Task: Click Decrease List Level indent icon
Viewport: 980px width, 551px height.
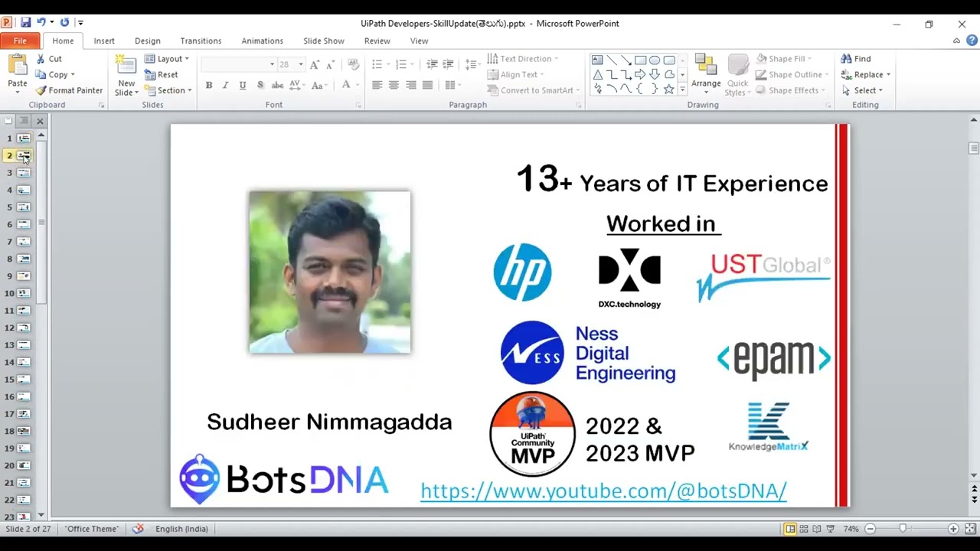Action: (432, 64)
